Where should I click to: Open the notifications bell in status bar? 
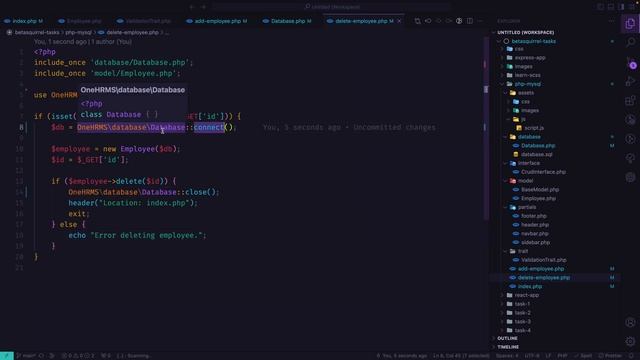632,356
